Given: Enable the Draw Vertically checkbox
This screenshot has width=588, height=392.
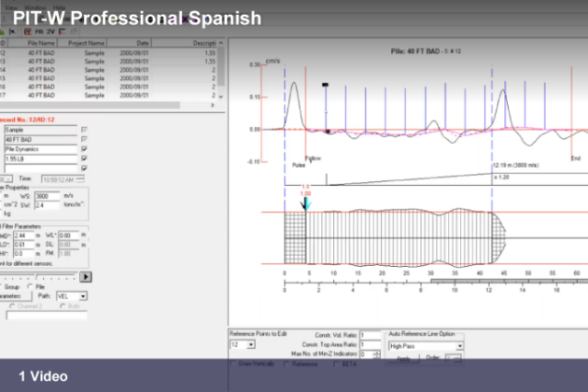Looking at the screenshot, I should pos(233,363).
